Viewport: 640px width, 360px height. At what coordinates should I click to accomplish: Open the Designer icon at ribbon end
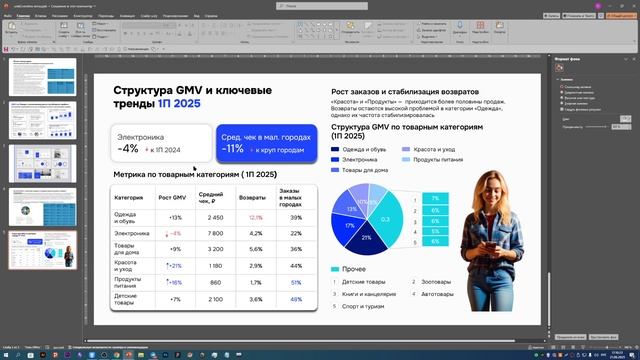(x=500, y=26)
